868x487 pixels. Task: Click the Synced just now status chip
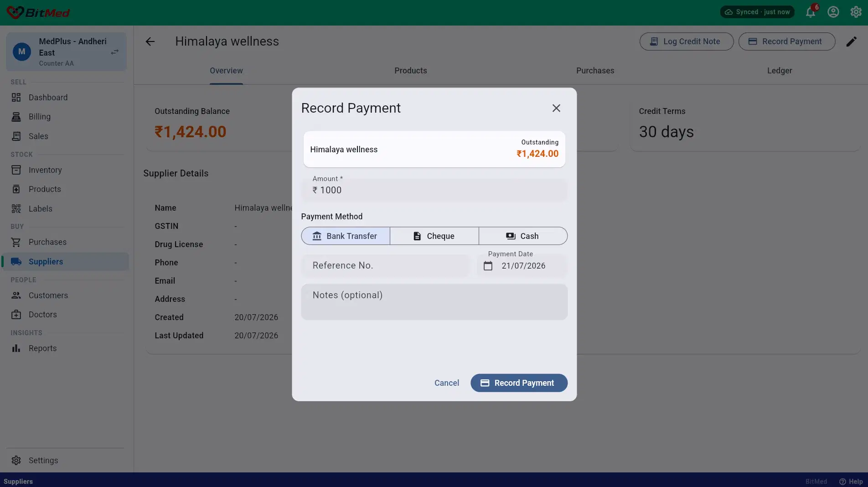tap(757, 12)
